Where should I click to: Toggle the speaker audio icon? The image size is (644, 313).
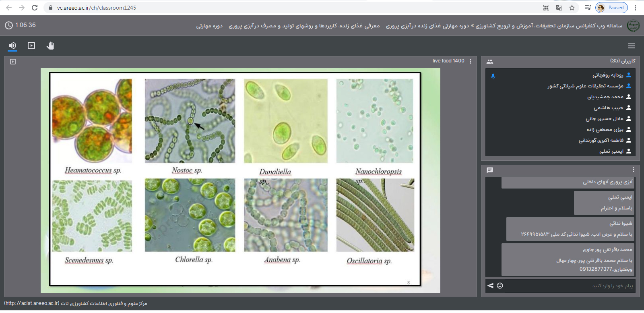click(x=12, y=46)
